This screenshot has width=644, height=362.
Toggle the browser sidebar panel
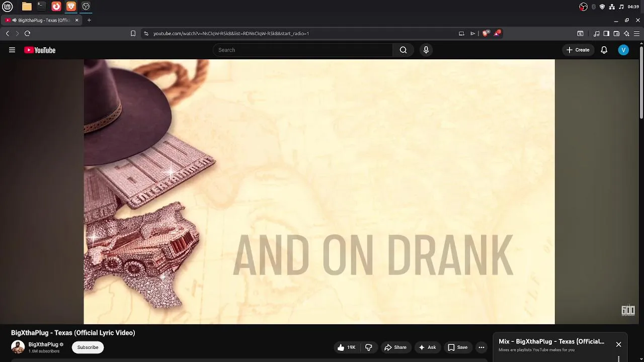point(606,33)
